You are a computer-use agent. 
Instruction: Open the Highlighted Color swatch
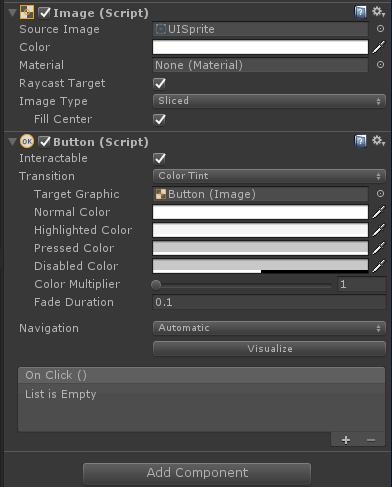[260, 230]
